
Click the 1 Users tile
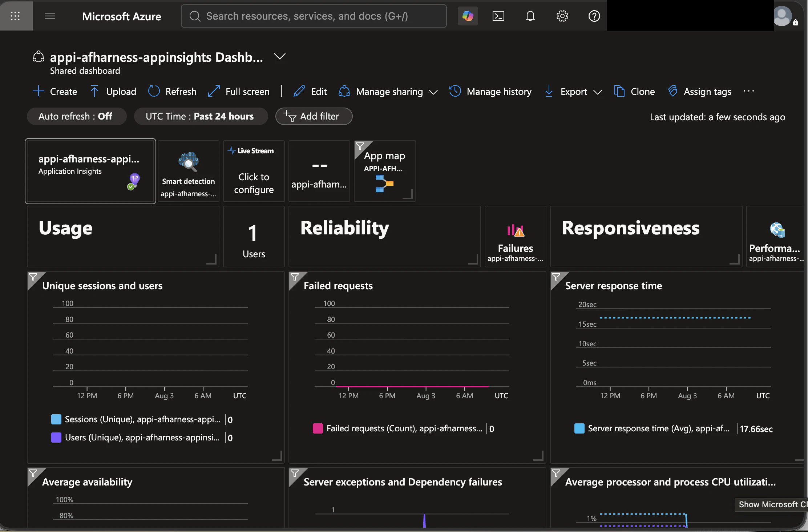(x=254, y=237)
